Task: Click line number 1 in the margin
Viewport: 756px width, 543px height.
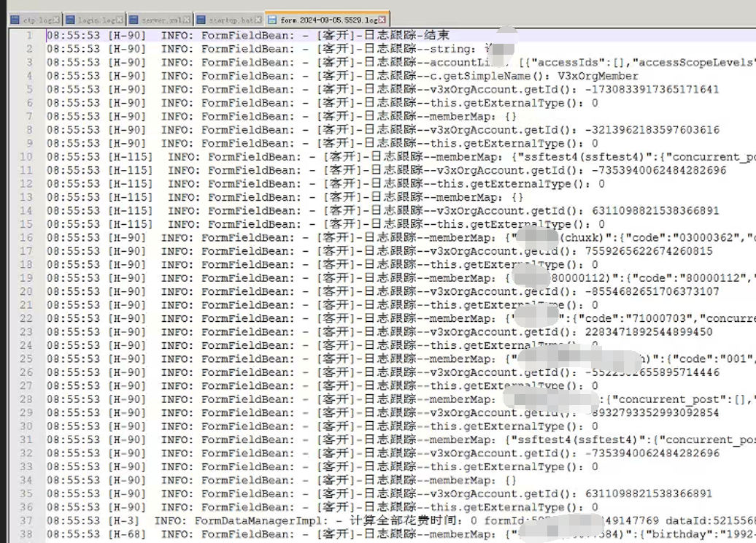Action: pyautogui.click(x=29, y=35)
